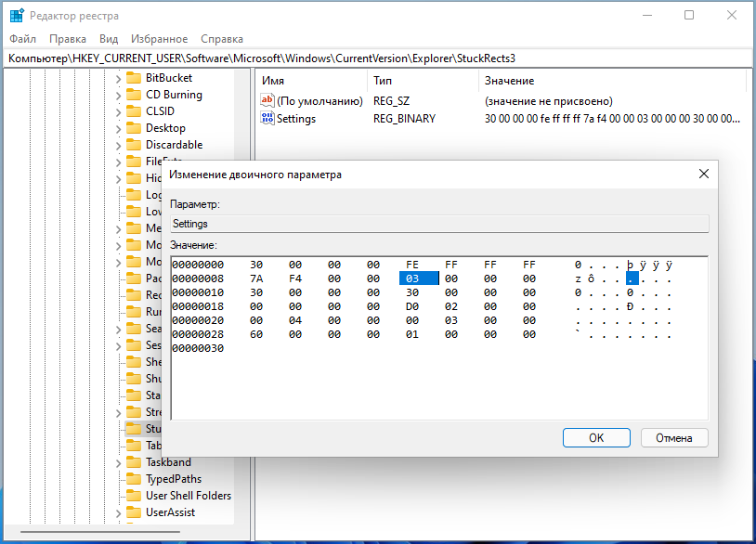Image resolution: width=756 pixels, height=544 pixels.
Task: Select the highlighted 03 byte at offset 00000008
Action: point(419,278)
